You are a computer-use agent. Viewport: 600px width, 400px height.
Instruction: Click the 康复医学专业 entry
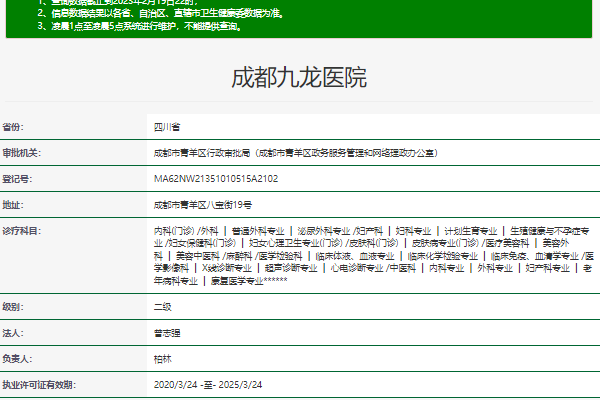point(237,281)
